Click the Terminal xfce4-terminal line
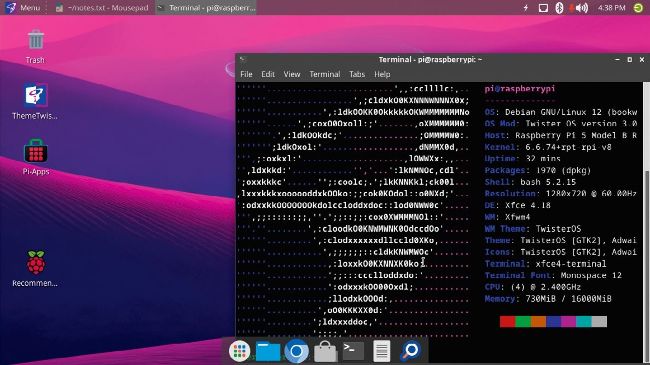Image resolution: width=650 pixels, height=365 pixels. [x=546, y=263]
